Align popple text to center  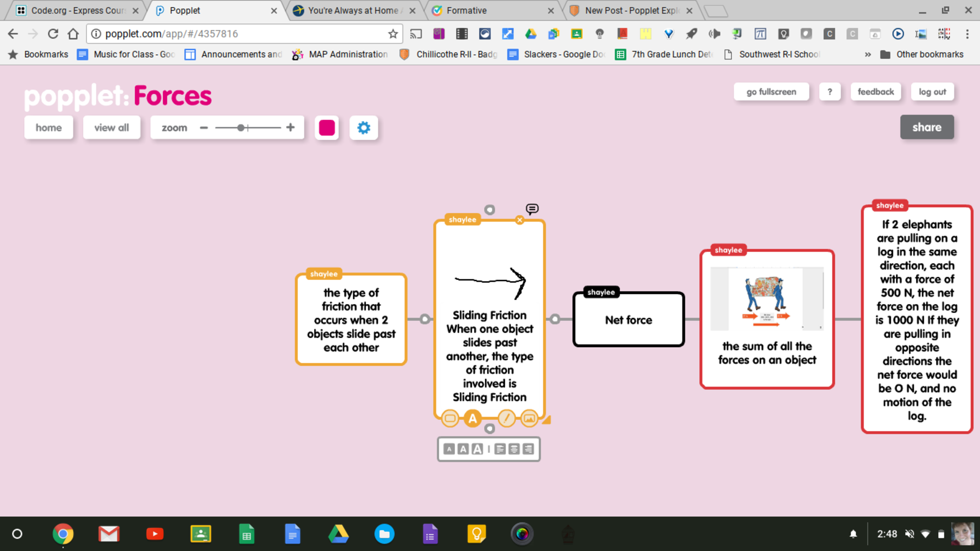tap(514, 449)
